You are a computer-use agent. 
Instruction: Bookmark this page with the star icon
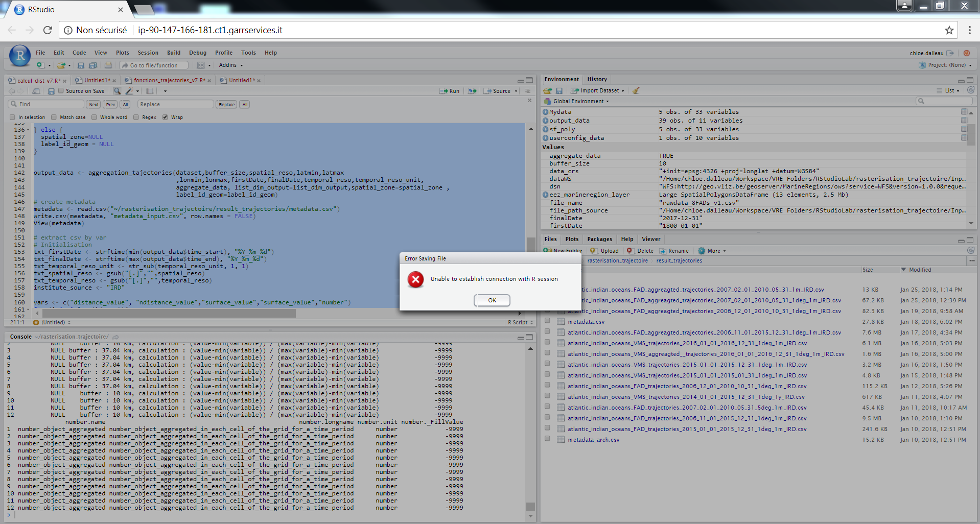pyautogui.click(x=949, y=30)
